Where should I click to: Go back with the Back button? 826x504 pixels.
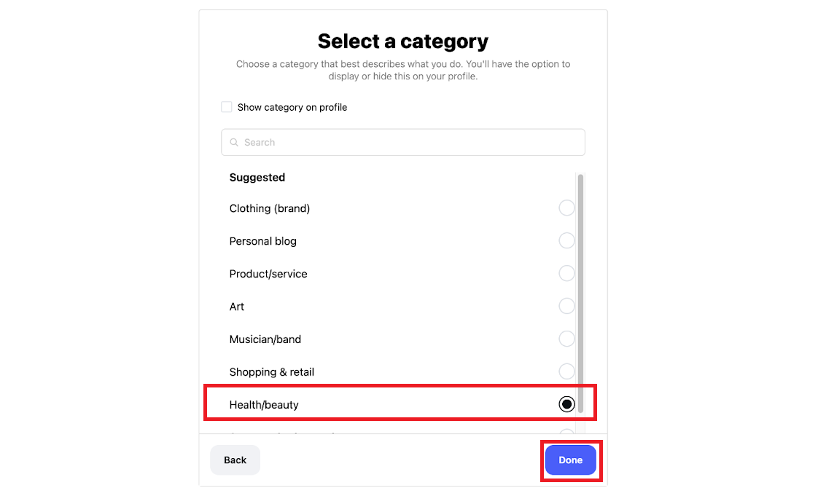pyautogui.click(x=235, y=460)
